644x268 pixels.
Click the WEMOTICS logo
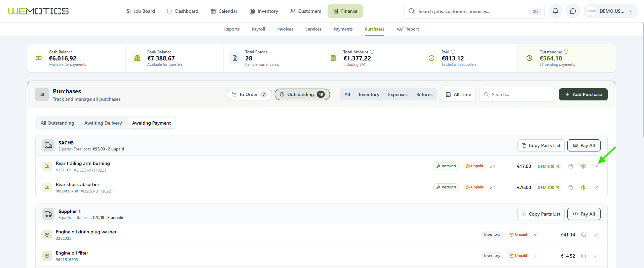coord(38,11)
